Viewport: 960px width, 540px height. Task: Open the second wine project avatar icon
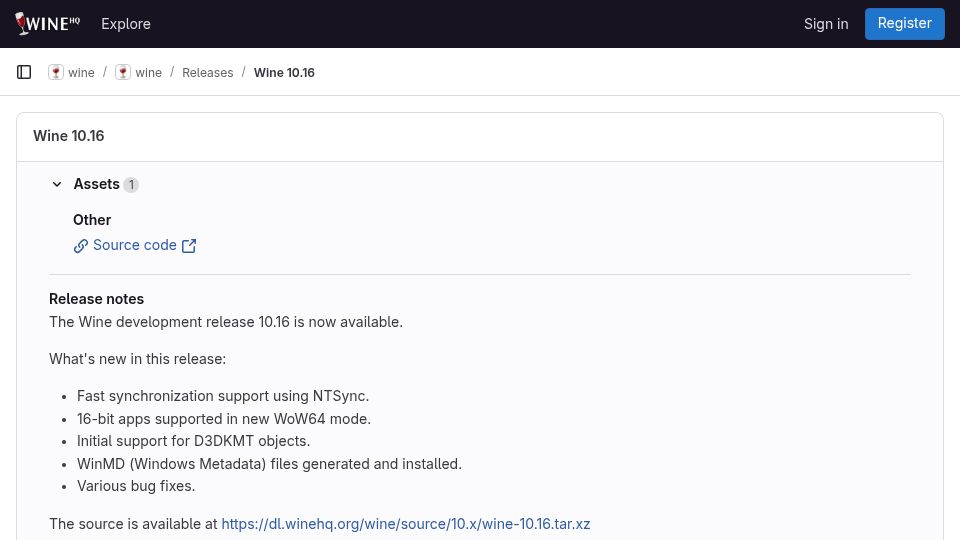(x=123, y=72)
